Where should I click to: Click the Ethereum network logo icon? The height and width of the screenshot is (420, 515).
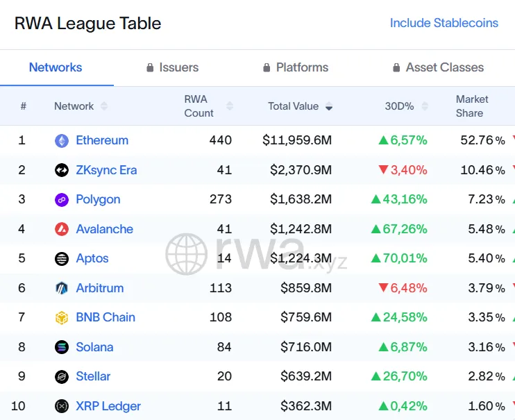(x=62, y=141)
